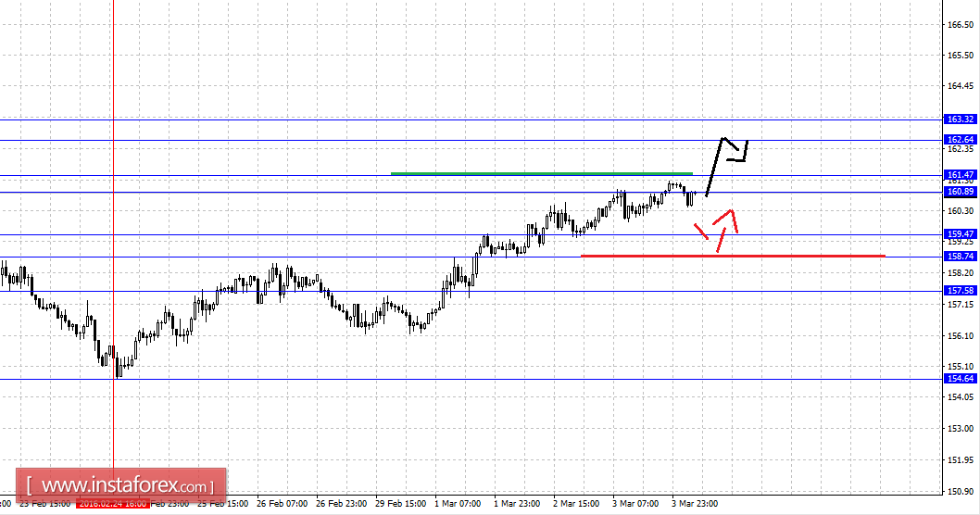Click the 157.58 blue price level label

click(x=960, y=291)
